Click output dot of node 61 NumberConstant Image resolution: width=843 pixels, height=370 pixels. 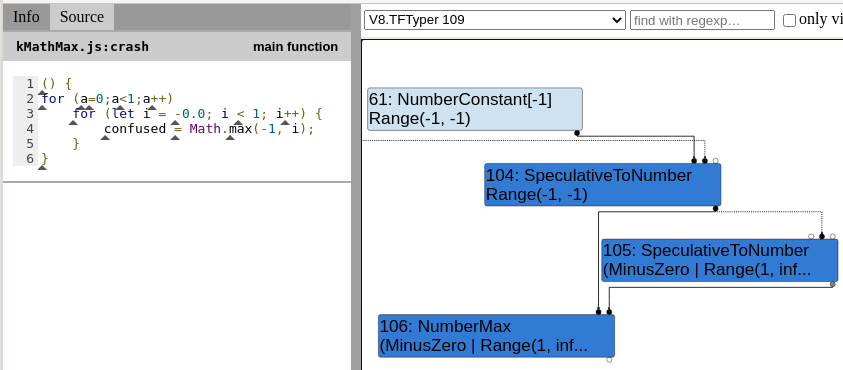[x=577, y=133]
